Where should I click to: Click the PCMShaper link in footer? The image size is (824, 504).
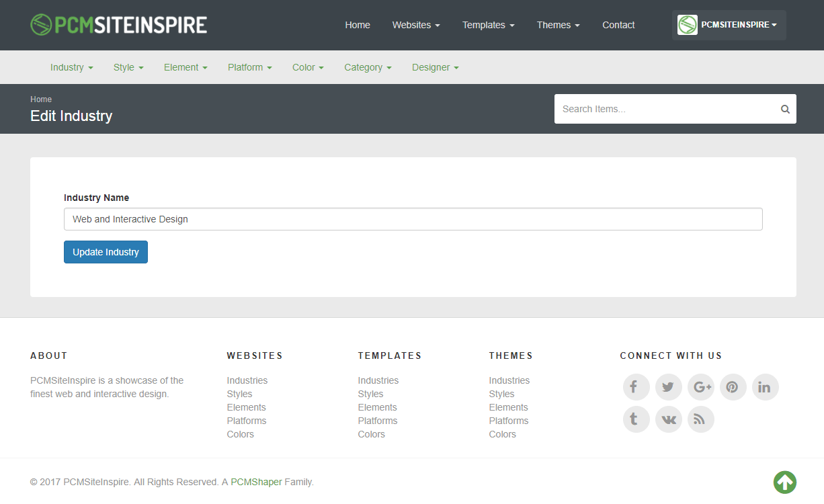256,482
